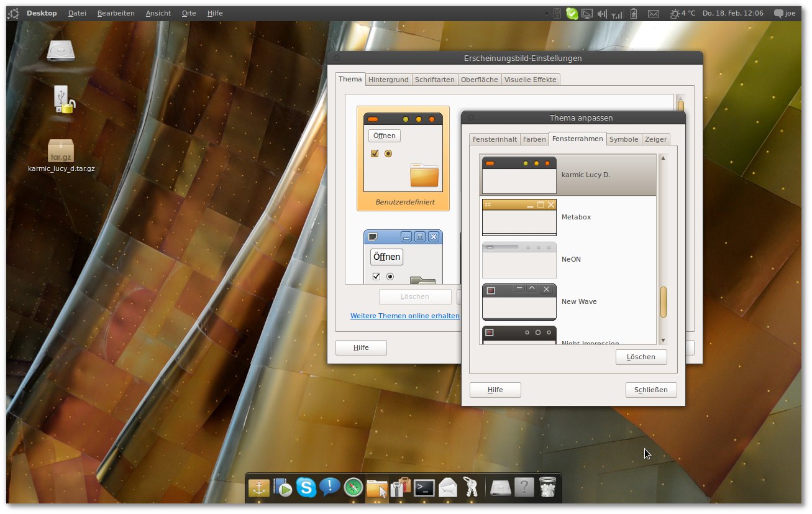This screenshot has width=812, height=514.
Task: Click Hilfe in Erscheinungsbild-Einstellungen window
Action: [361, 347]
